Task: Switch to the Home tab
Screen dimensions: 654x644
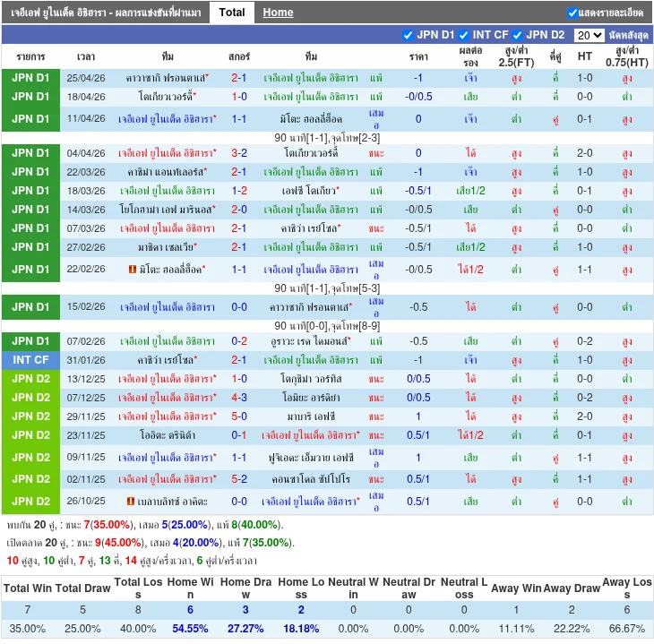Action: click(x=278, y=13)
